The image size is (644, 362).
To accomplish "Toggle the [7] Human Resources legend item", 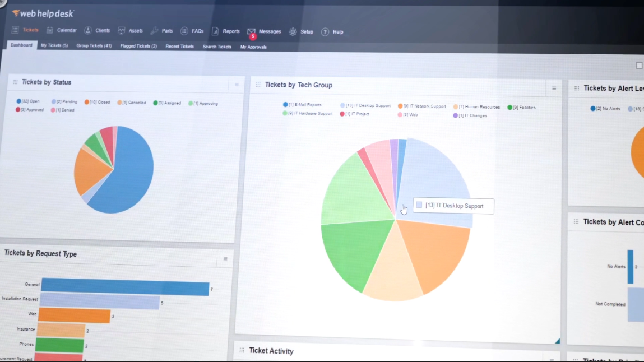I will (476, 106).
